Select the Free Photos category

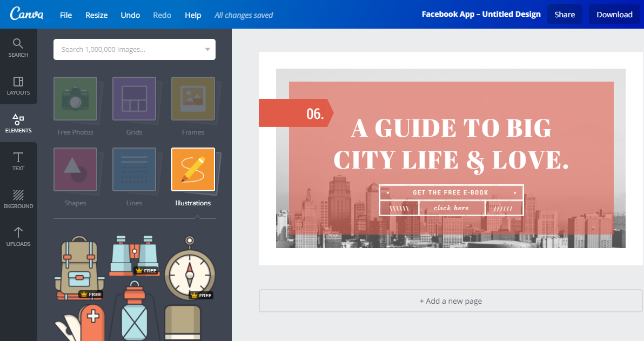point(76,106)
